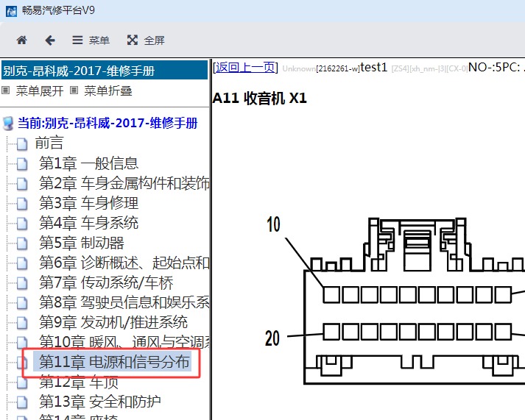Open the 菜单 hamburger menu
Image resolution: width=525 pixels, height=420 pixels.
click(91, 40)
